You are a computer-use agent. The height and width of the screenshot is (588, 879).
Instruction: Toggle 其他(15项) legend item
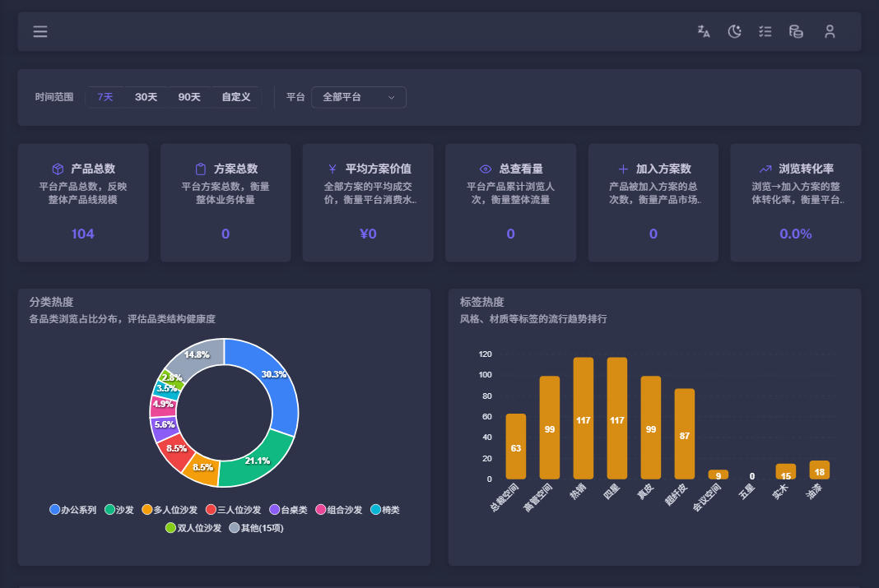256,527
